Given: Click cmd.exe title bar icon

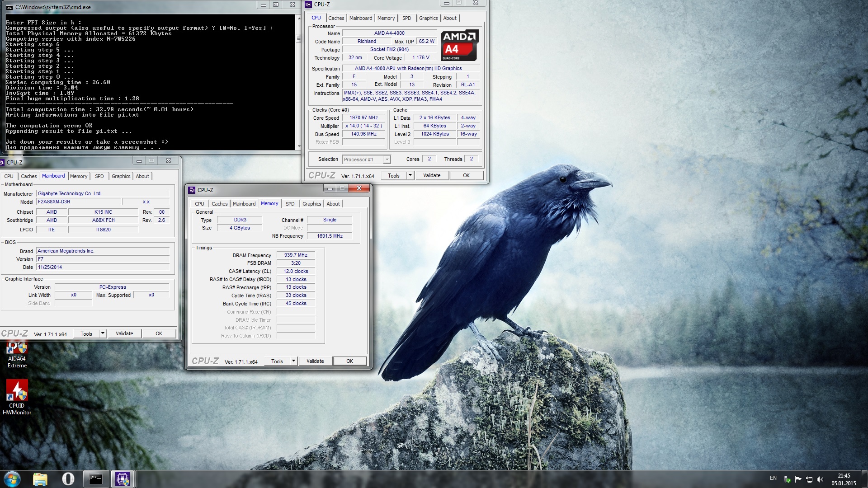Looking at the screenshot, I should (9, 7).
